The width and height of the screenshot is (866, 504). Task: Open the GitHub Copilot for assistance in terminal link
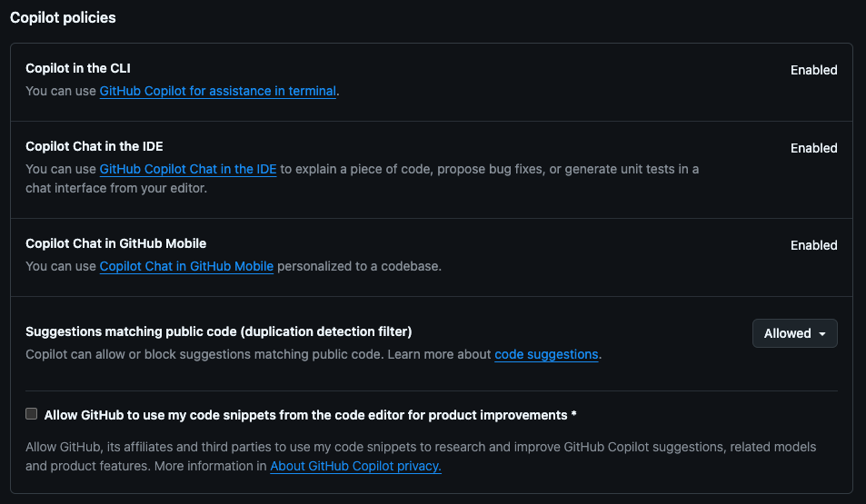click(217, 92)
